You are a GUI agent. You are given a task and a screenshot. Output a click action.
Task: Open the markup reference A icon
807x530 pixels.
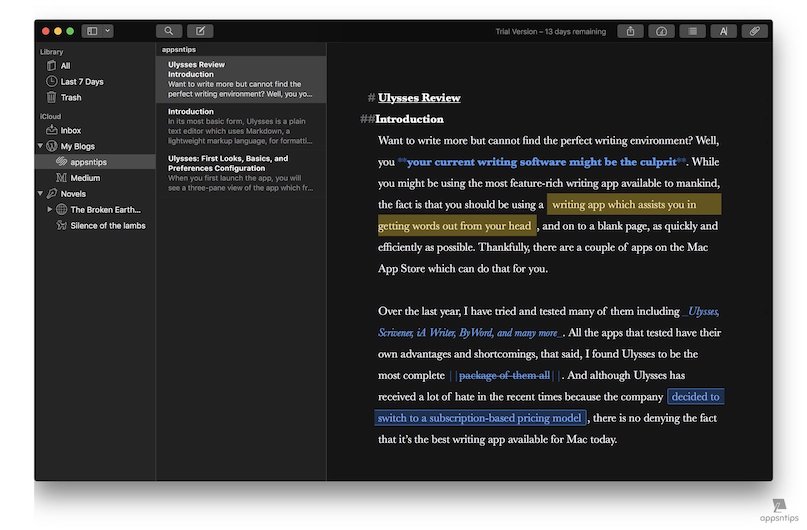pos(723,31)
